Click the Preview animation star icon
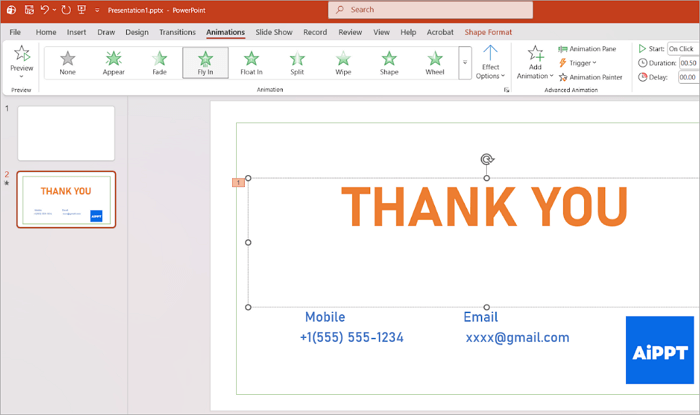The image size is (700, 415). coord(21,54)
